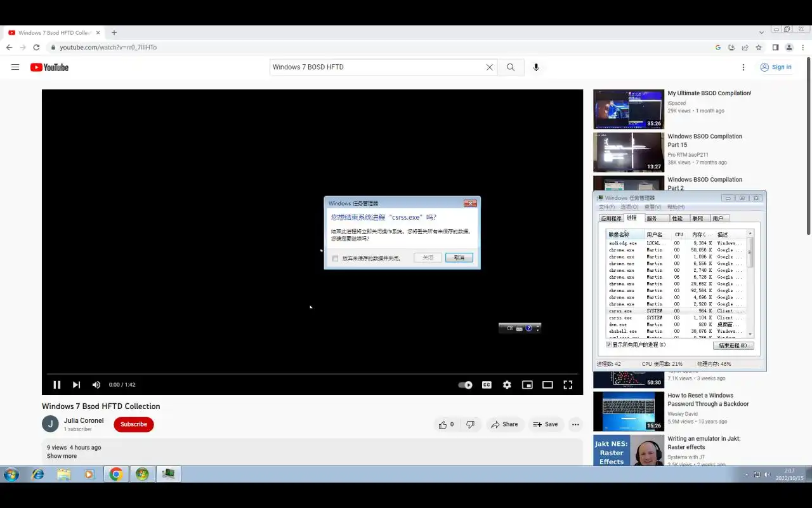Skip to the next video
The height and width of the screenshot is (508, 812).
click(76, 385)
